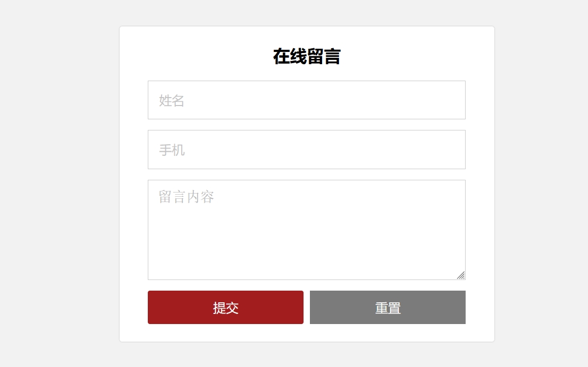The image size is (588, 367).
Task: Click into the 留言内容 message textarea
Action: 306,230
